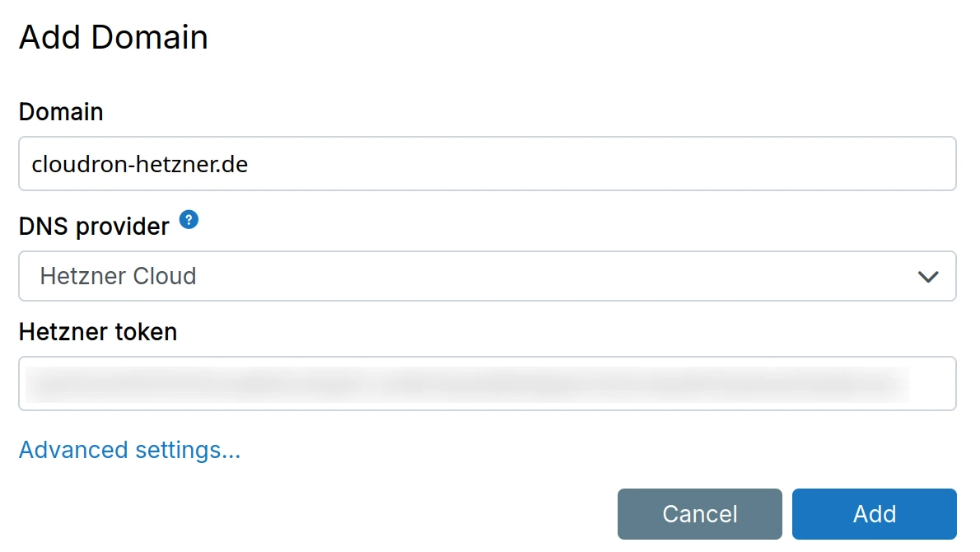
Task: Click the cloudron-hetzner.de text in Domain field
Action: [x=140, y=164]
